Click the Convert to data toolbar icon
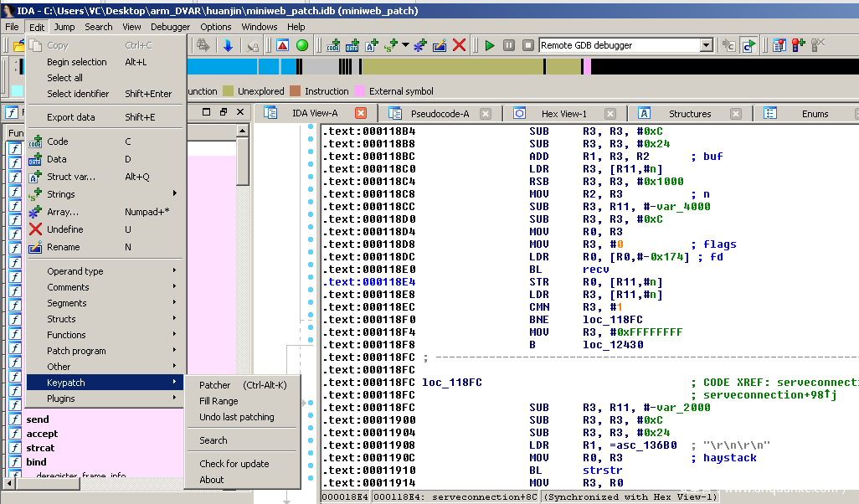Screen dimensions: 859x504 click(x=352, y=45)
